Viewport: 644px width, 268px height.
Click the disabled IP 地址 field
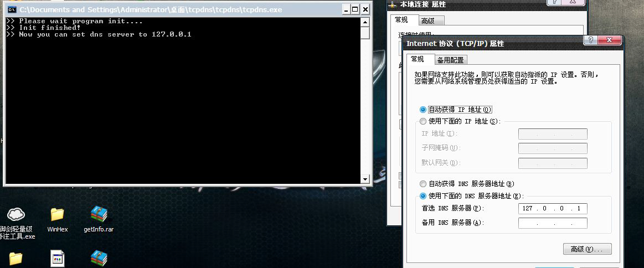tap(553, 134)
